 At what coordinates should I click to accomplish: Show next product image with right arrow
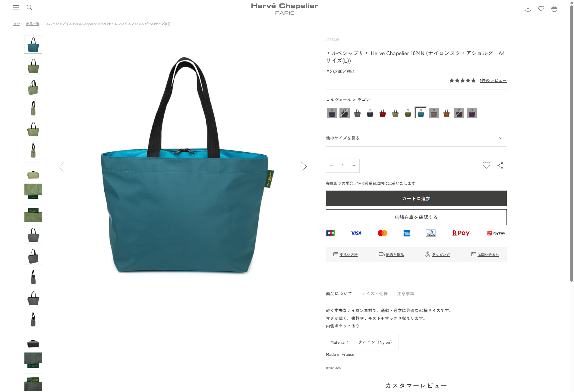click(304, 166)
